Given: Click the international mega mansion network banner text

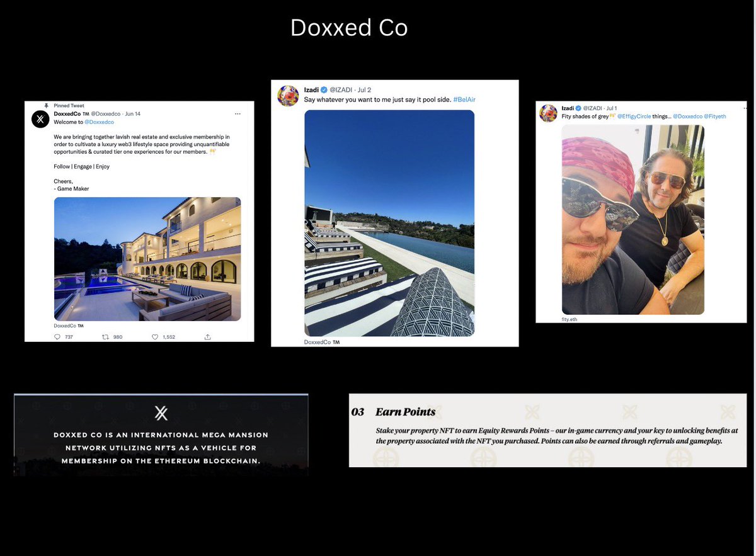Looking at the screenshot, I should (x=161, y=448).
